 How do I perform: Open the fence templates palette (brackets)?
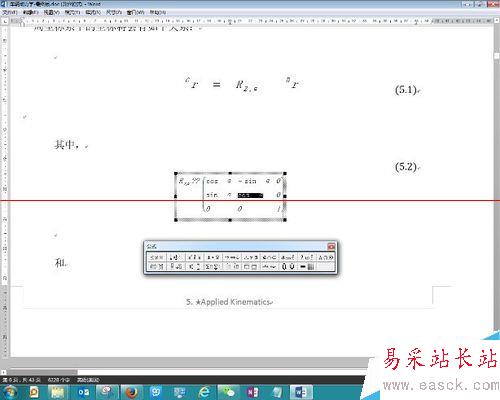pyautogui.click(x=156, y=266)
